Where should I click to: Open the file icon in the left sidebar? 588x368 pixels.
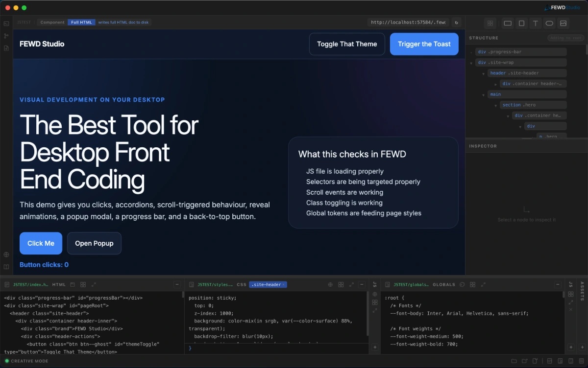coord(6,48)
